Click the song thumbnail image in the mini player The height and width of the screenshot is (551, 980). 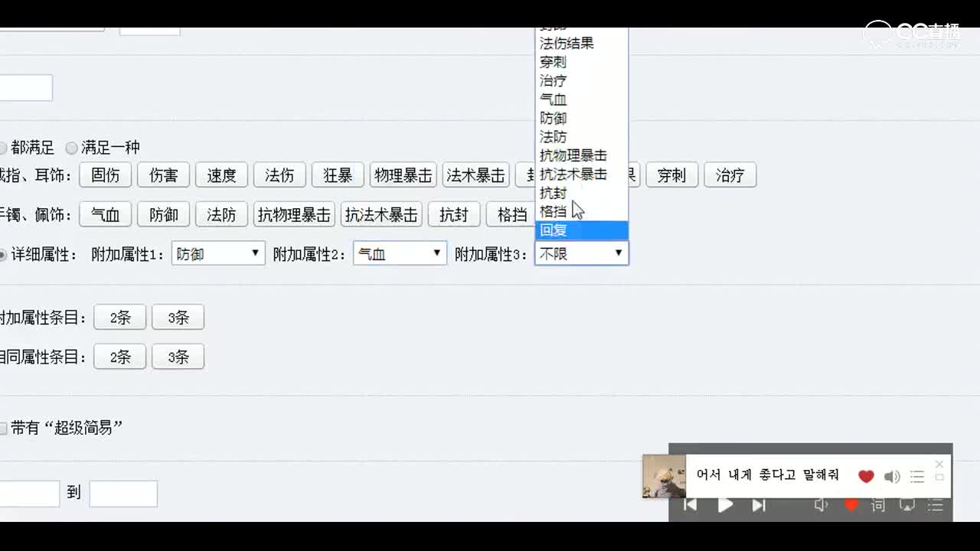pyautogui.click(x=663, y=476)
